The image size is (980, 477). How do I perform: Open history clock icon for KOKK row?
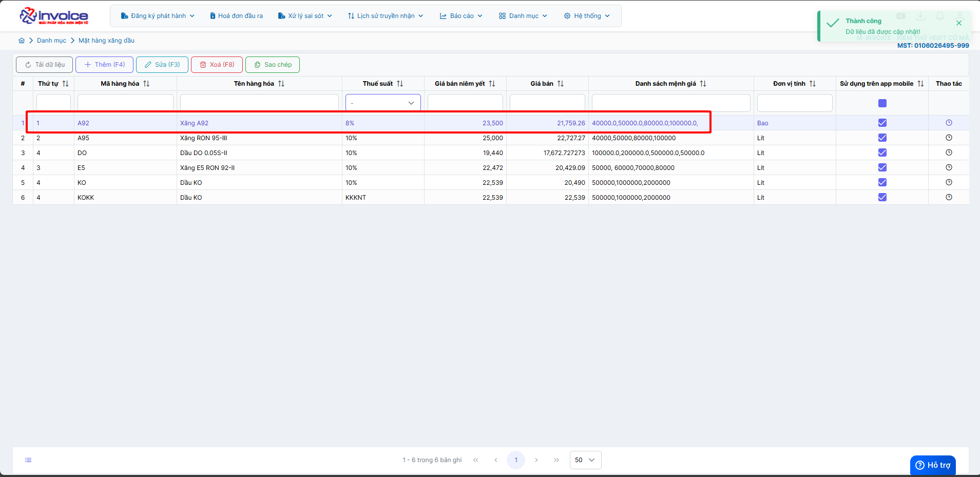pyautogui.click(x=949, y=197)
